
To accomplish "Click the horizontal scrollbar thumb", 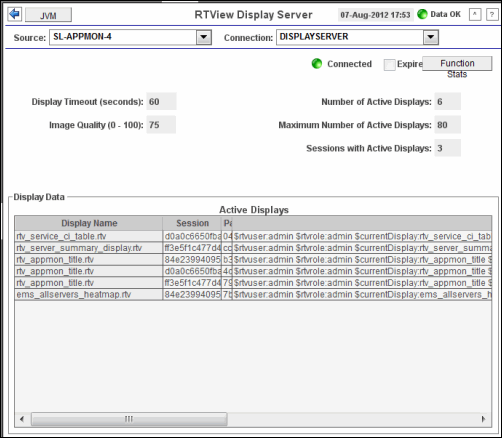I will [129, 419].
